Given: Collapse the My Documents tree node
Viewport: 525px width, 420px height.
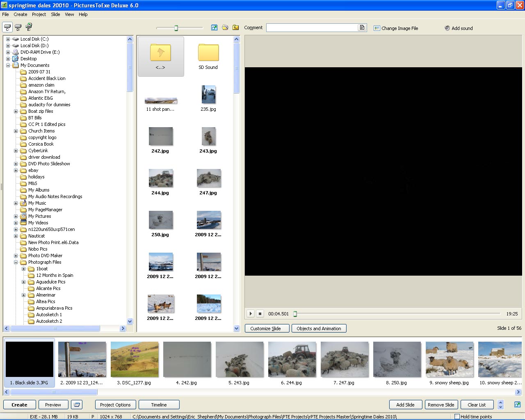Looking at the screenshot, I should point(8,65).
